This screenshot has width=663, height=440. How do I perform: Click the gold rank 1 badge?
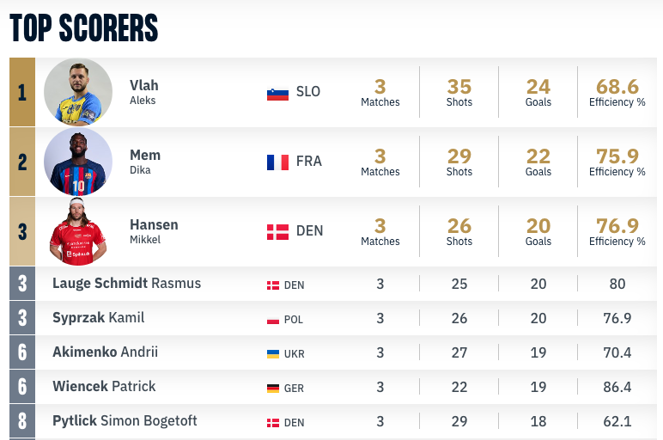22,92
